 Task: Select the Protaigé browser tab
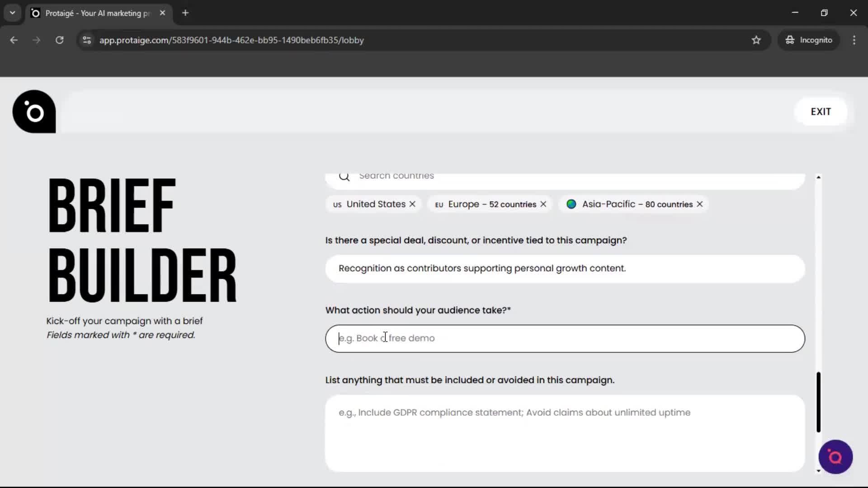[x=90, y=13]
